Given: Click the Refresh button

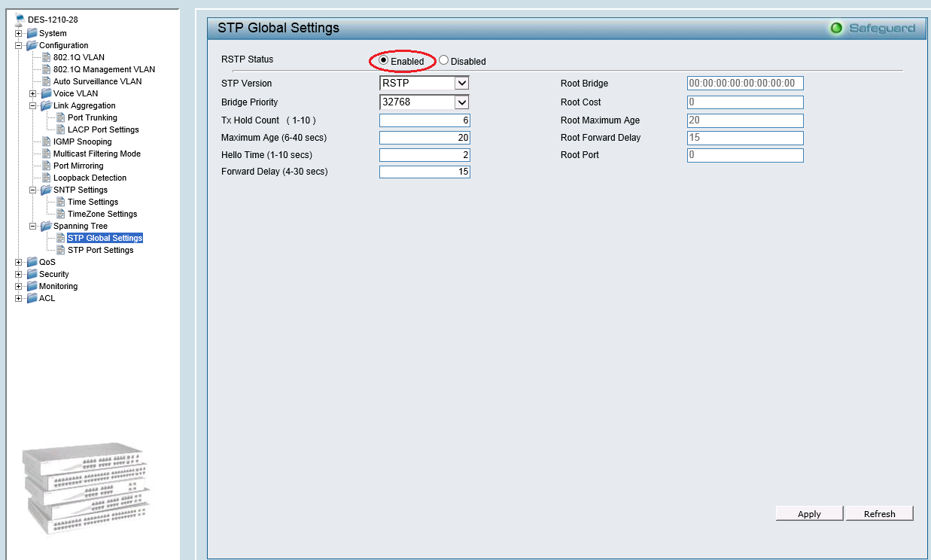Looking at the screenshot, I should (x=879, y=513).
